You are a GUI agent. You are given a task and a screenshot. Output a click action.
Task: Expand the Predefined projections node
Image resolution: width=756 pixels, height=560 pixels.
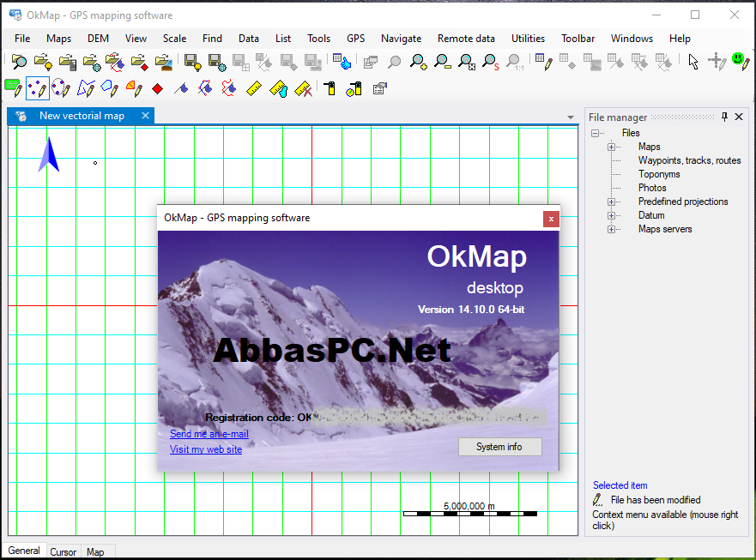[611, 202]
